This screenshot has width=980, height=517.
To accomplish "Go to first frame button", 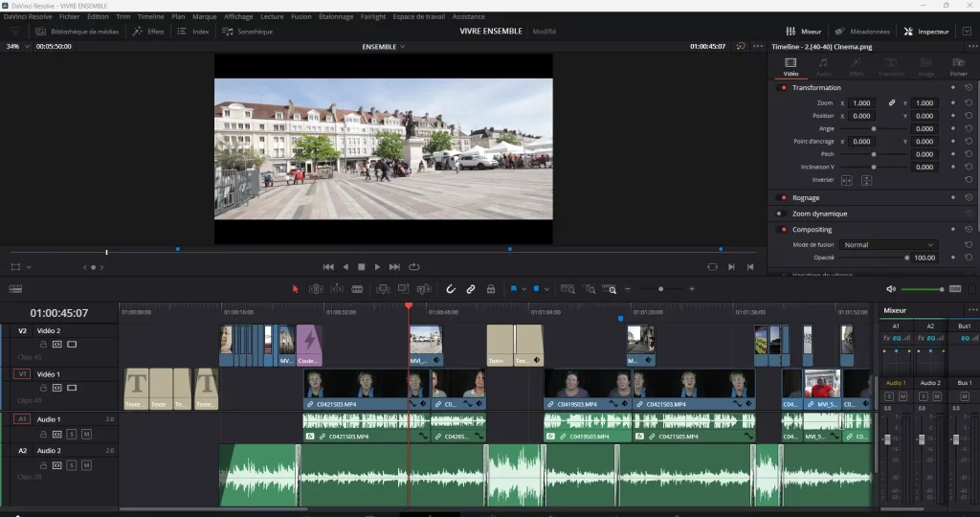I will pos(328,267).
